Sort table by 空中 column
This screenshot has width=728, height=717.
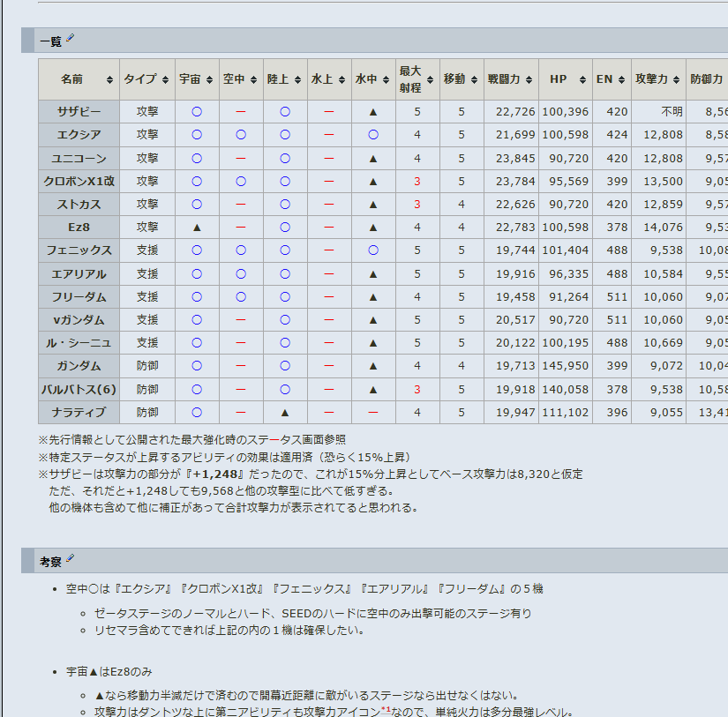(x=241, y=79)
